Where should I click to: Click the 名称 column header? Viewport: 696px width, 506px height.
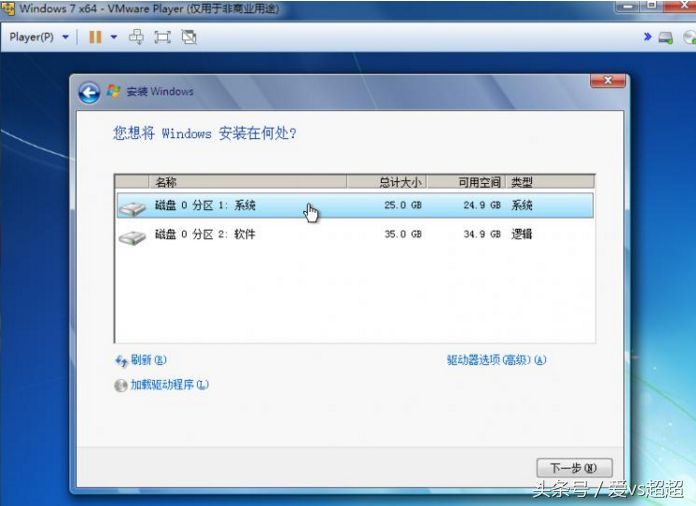click(x=247, y=182)
